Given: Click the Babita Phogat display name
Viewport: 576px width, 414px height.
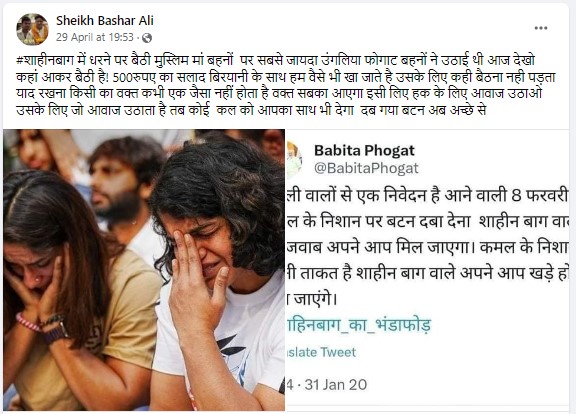Looking at the screenshot, I should click(x=364, y=150).
